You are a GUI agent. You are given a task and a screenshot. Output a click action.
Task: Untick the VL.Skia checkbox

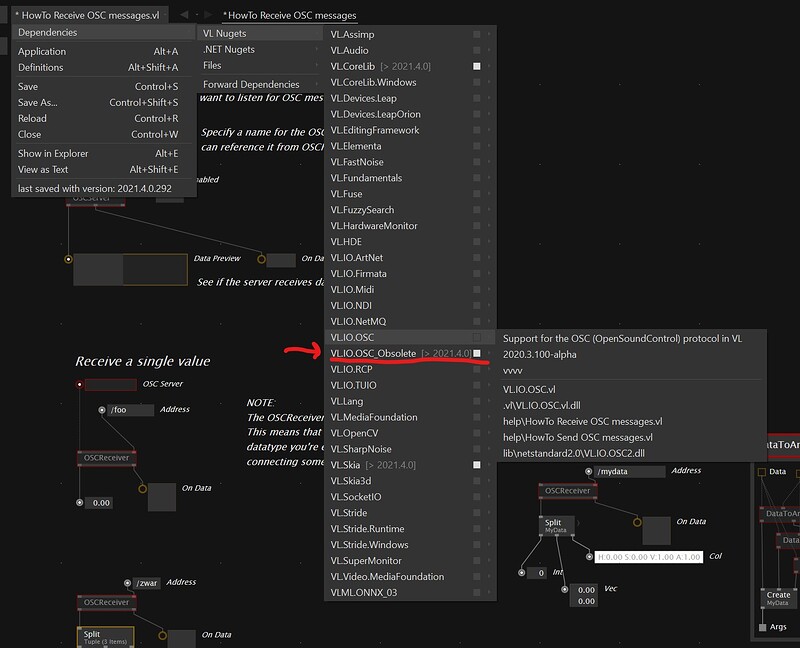(x=477, y=465)
